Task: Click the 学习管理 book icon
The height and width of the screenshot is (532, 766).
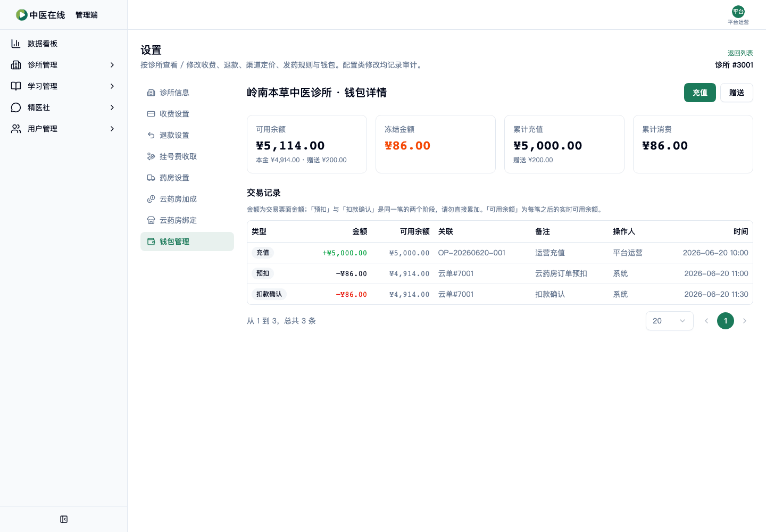Action: click(16, 86)
